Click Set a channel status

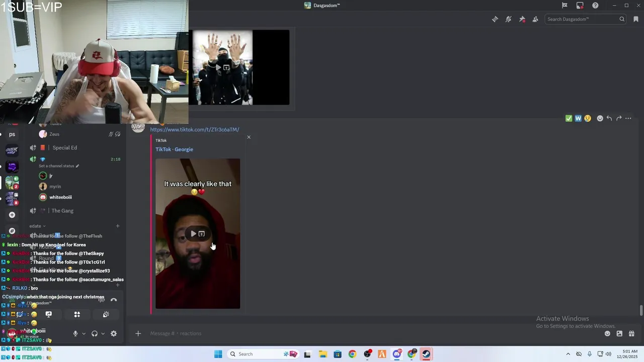59,166
